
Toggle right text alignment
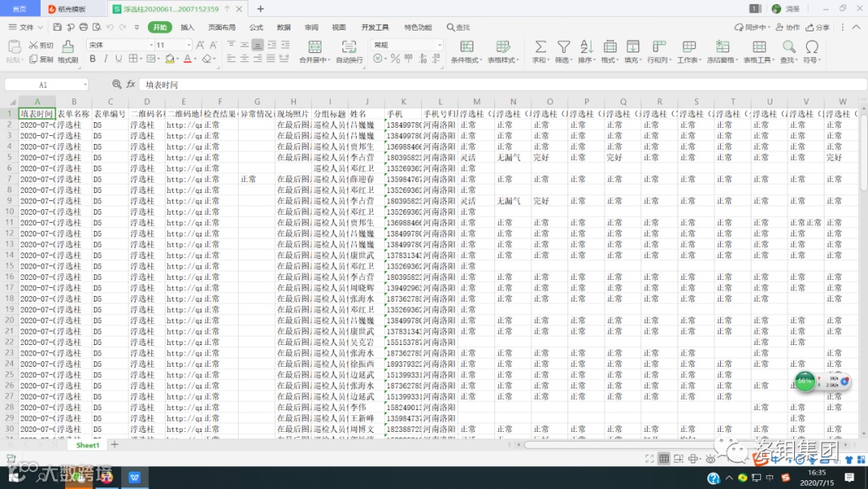click(x=257, y=59)
